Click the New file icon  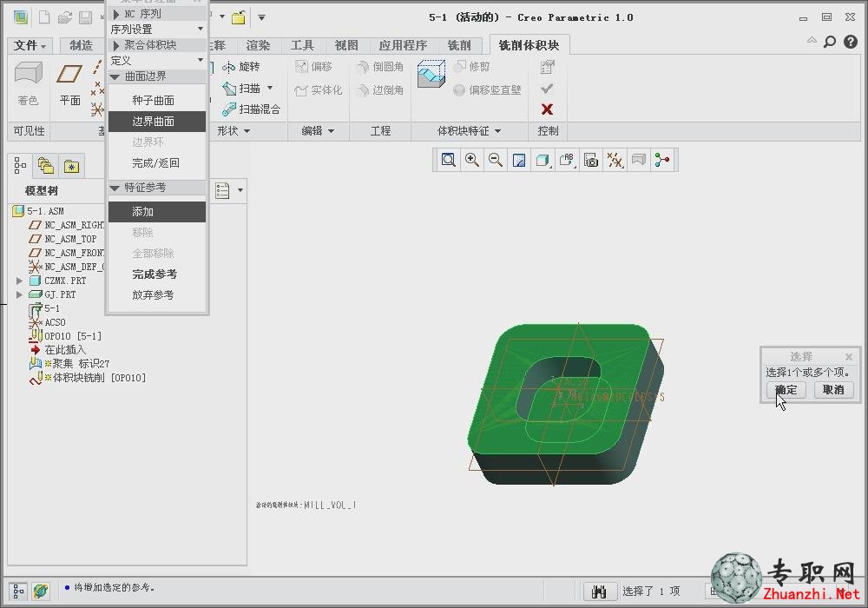(43, 17)
